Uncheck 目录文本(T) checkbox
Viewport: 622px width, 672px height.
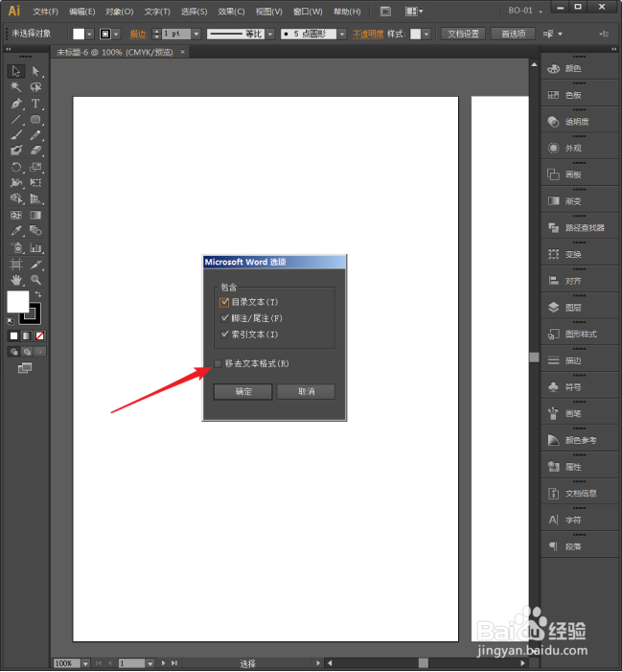click(x=224, y=302)
